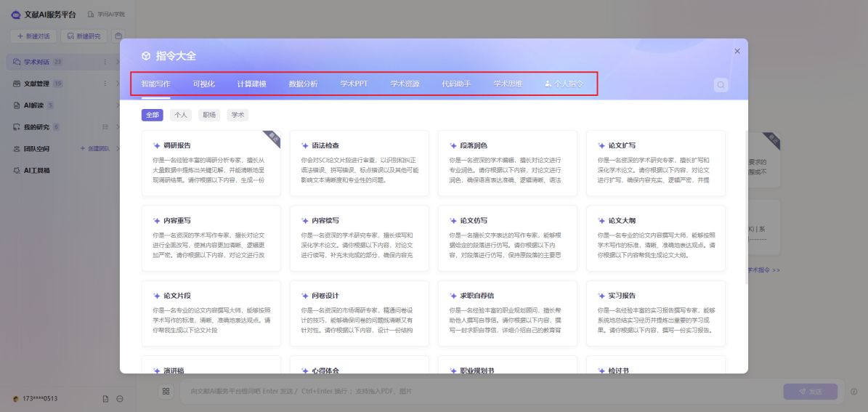The image size is (868, 412).
Task: Filter prompts by 职场 category
Action: click(x=209, y=115)
